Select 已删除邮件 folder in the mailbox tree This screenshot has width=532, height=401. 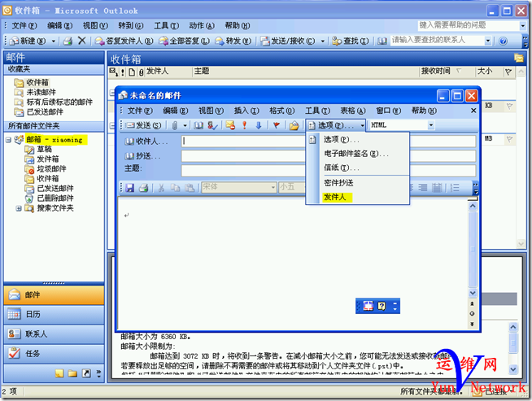click(55, 198)
